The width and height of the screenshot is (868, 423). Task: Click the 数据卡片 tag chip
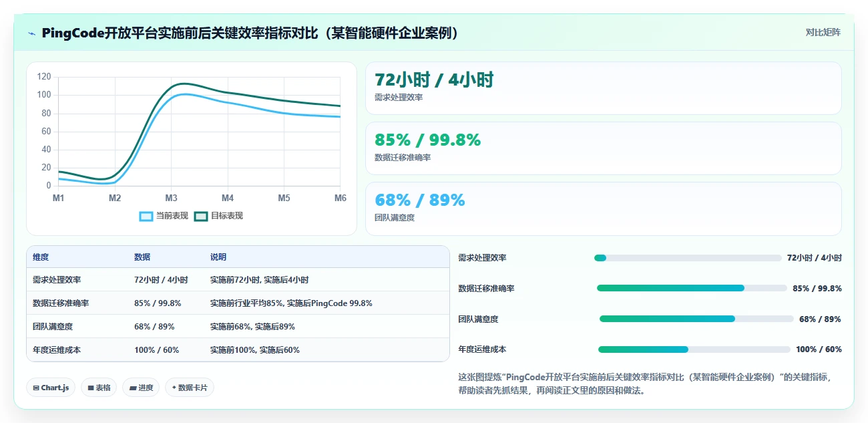click(x=190, y=388)
